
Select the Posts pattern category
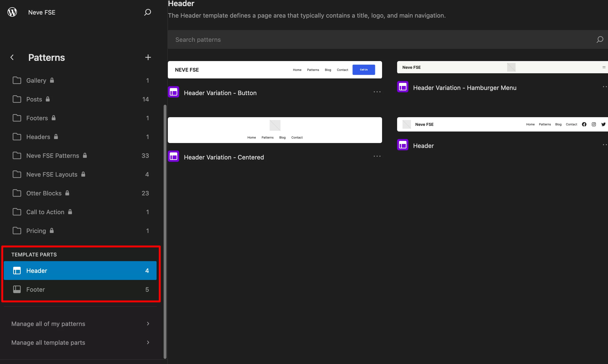pyautogui.click(x=80, y=99)
